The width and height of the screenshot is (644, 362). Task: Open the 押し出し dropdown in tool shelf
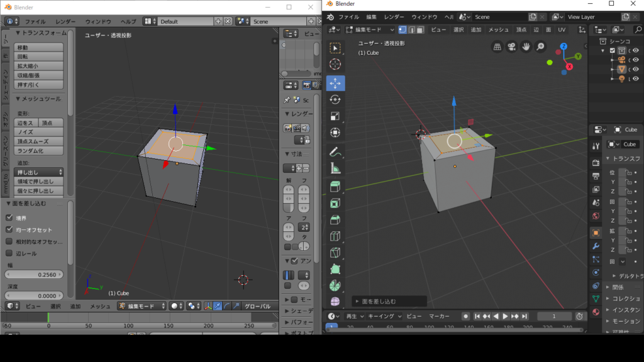click(39, 172)
